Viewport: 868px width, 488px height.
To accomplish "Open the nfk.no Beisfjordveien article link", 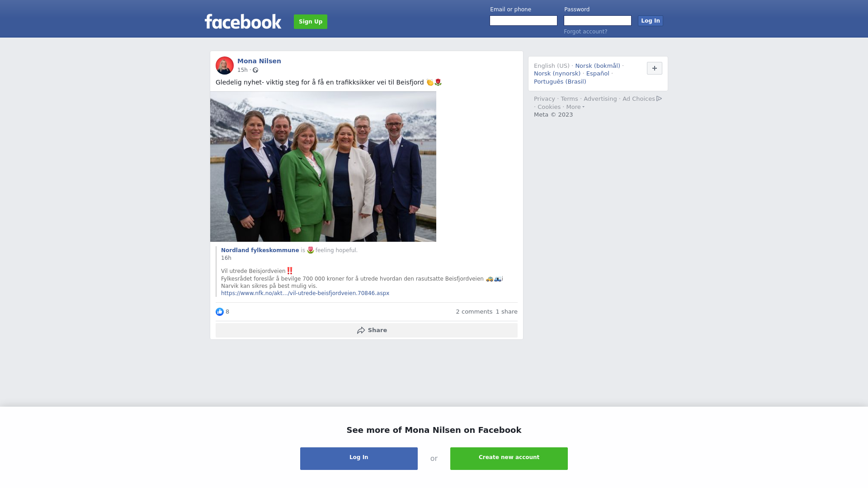I will 305,293.
